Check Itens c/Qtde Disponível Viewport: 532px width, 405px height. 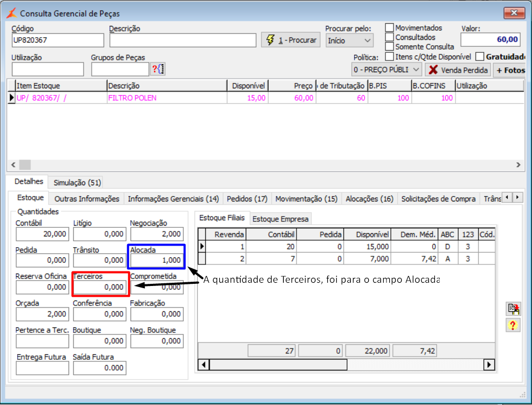point(390,56)
